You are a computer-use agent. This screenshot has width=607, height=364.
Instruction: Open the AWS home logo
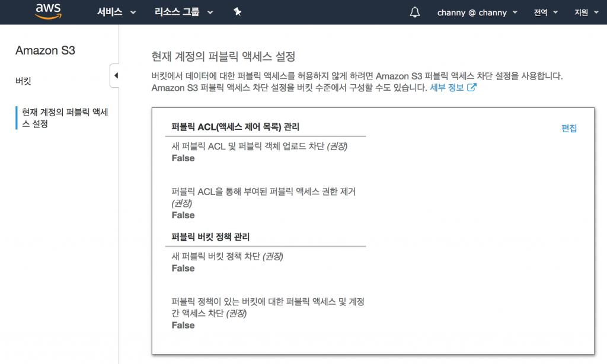click(49, 12)
